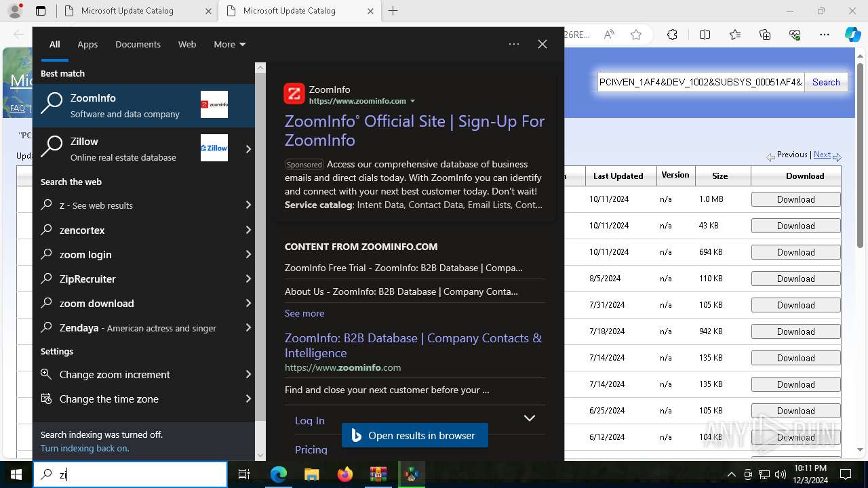This screenshot has width=868, height=488.
Task: Expand 'Change the time zone' arrow
Action: [248, 399]
